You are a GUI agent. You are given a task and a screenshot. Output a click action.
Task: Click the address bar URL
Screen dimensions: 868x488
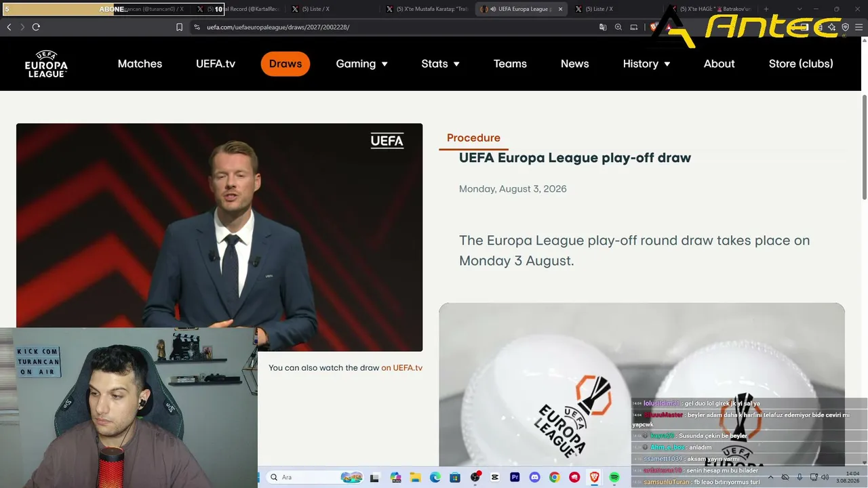(x=278, y=27)
